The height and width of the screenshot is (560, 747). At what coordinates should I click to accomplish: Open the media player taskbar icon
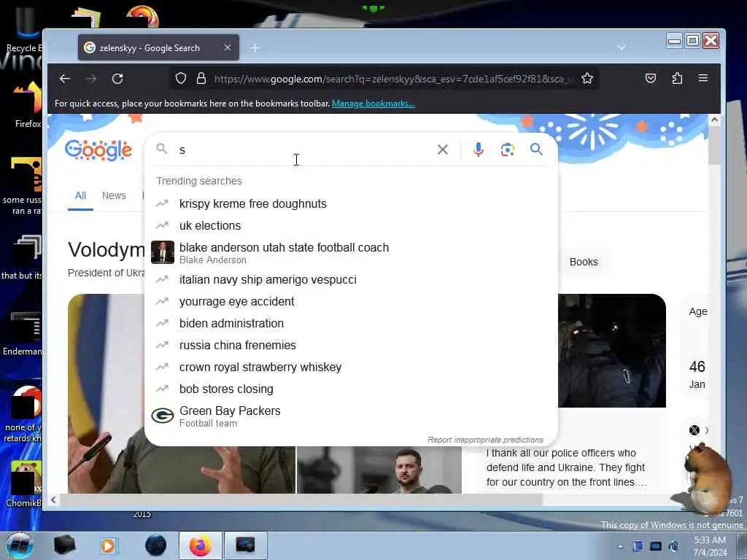(x=108, y=545)
